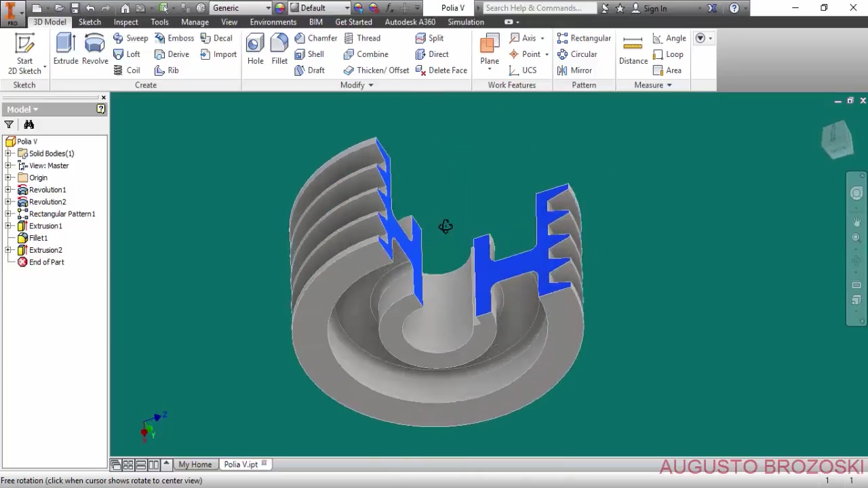This screenshot has width=868, height=488.
Task: Create a UCS
Action: click(x=522, y=70)
